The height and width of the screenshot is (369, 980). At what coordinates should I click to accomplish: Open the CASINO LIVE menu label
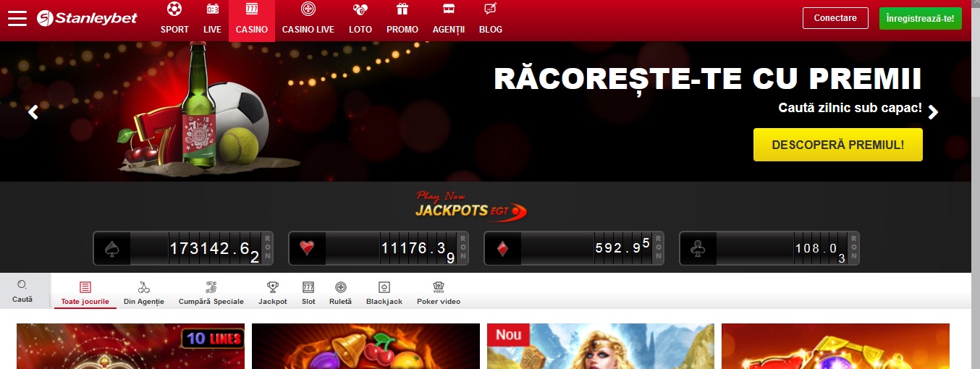point(308,30)
